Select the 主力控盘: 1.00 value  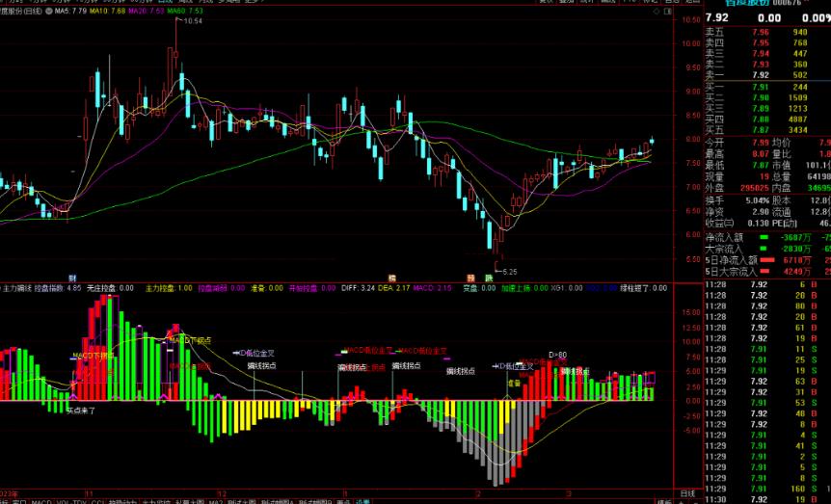click(169, 288)
